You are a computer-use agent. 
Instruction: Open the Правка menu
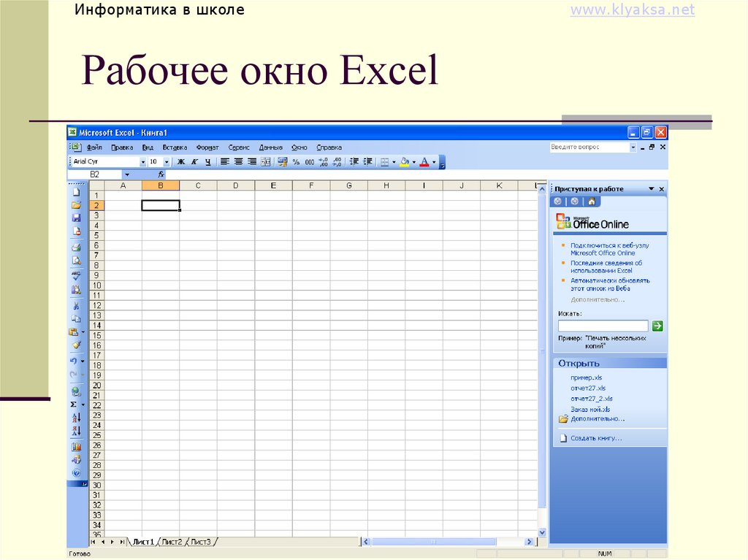point(122,147)
